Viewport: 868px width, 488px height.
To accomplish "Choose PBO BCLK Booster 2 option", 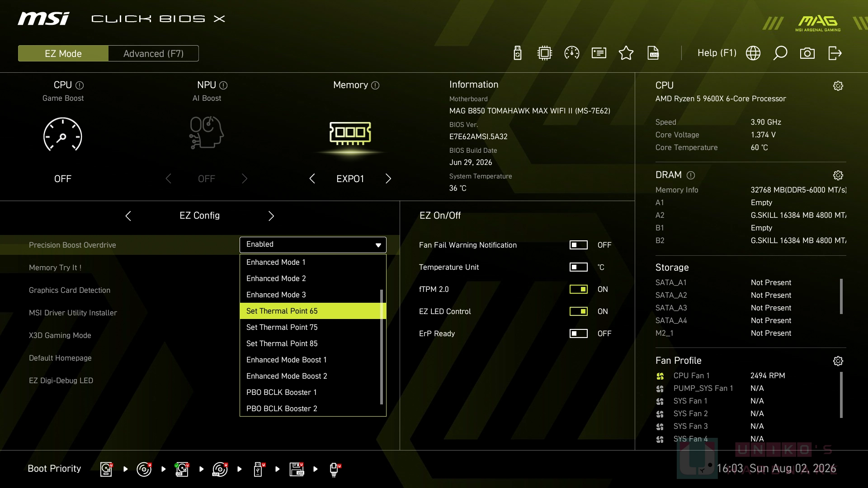I will point(310,408).
